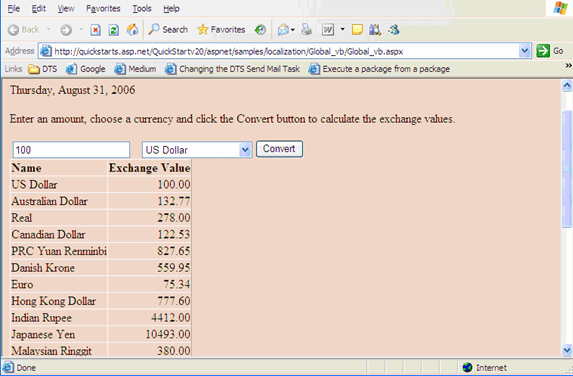Click the Exchange Value column header
Image resolution: width=573 pixels, height=376 pixels.
pyautogui.click(x=149, y=168)
